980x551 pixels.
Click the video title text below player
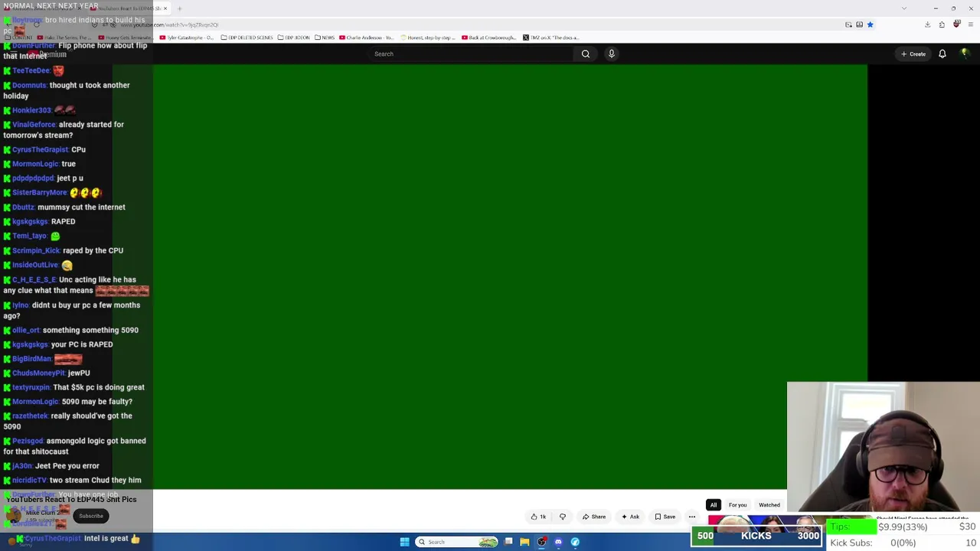point(71,499)
